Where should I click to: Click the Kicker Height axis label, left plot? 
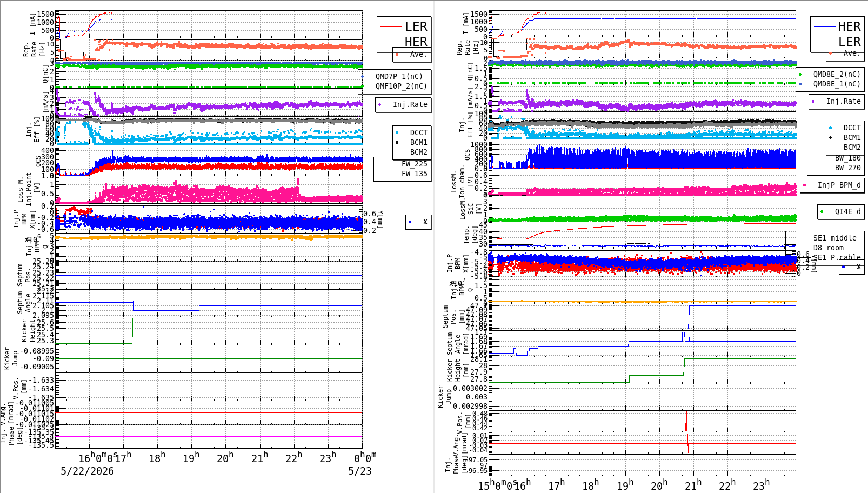pyautogui.click(x=28, y=330)
